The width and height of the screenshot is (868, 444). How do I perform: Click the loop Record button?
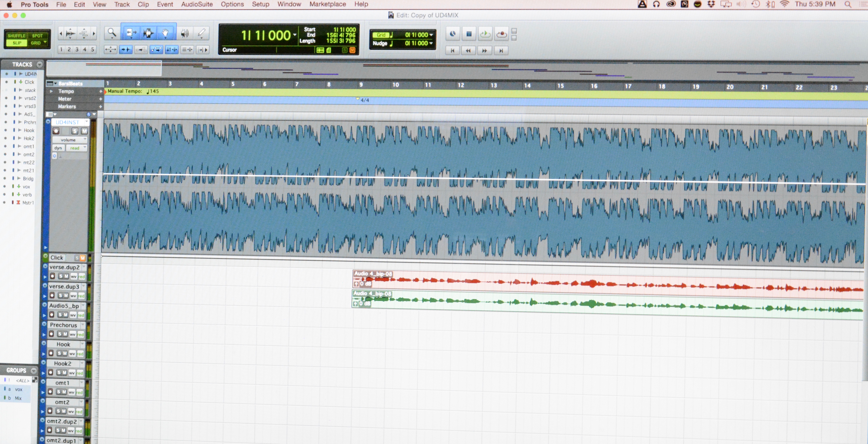tap(501, 34)
